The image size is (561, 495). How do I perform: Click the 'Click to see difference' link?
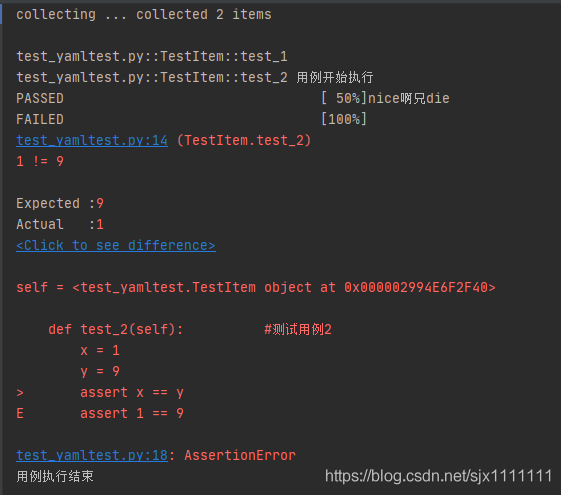point(116,245)
